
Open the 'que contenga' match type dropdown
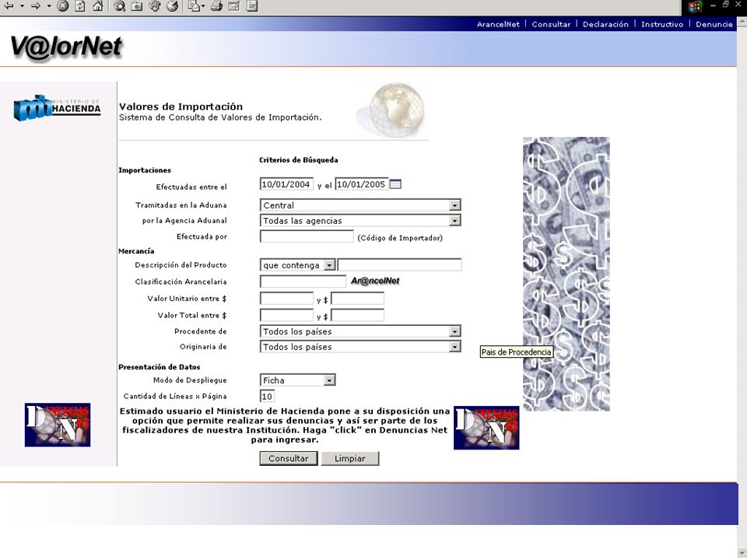click(x=298, y=264)
